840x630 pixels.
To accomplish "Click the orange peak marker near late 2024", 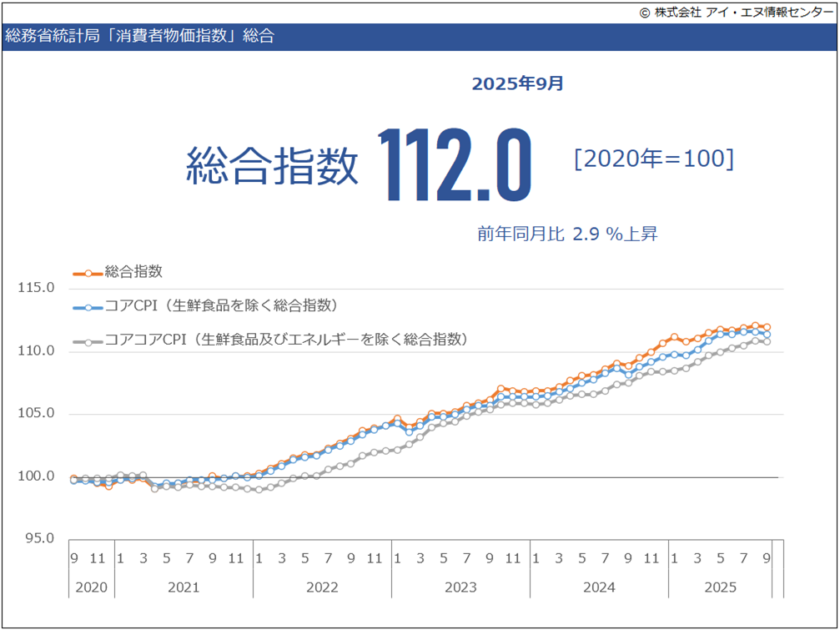I will click(672, 337).
